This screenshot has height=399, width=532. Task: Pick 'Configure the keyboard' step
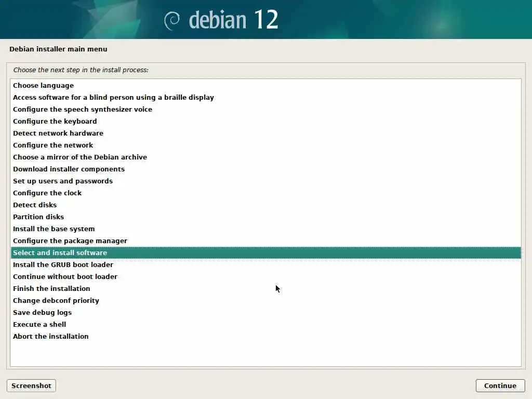tap(265, 121)
